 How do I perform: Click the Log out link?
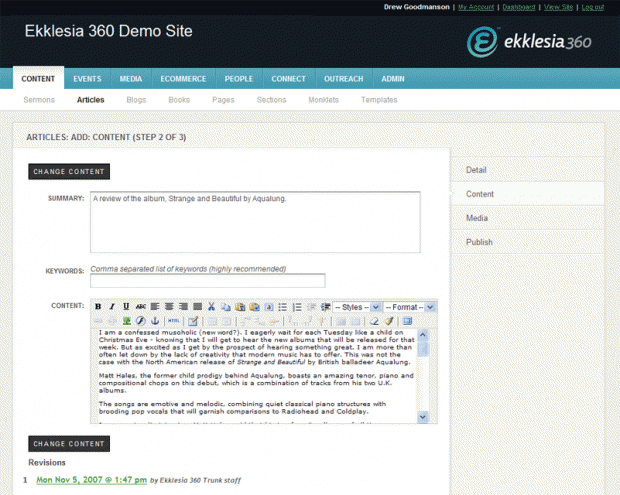point(593,7)
